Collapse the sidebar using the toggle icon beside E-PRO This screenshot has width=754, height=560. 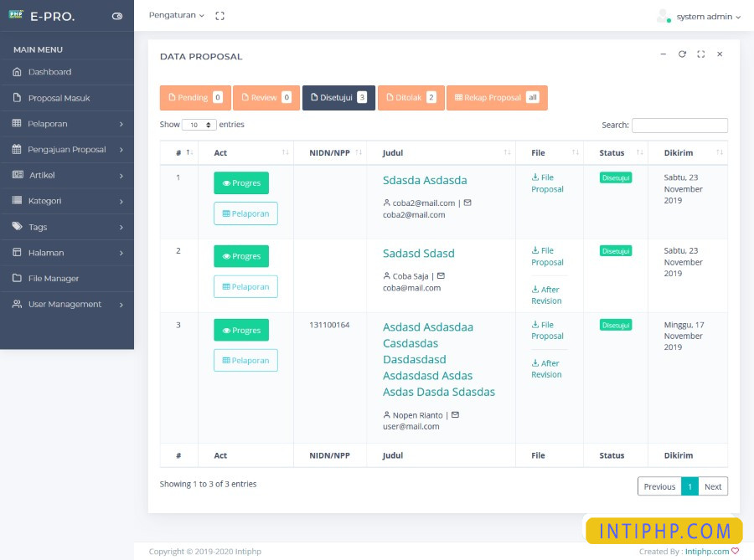tap(117, 15)
